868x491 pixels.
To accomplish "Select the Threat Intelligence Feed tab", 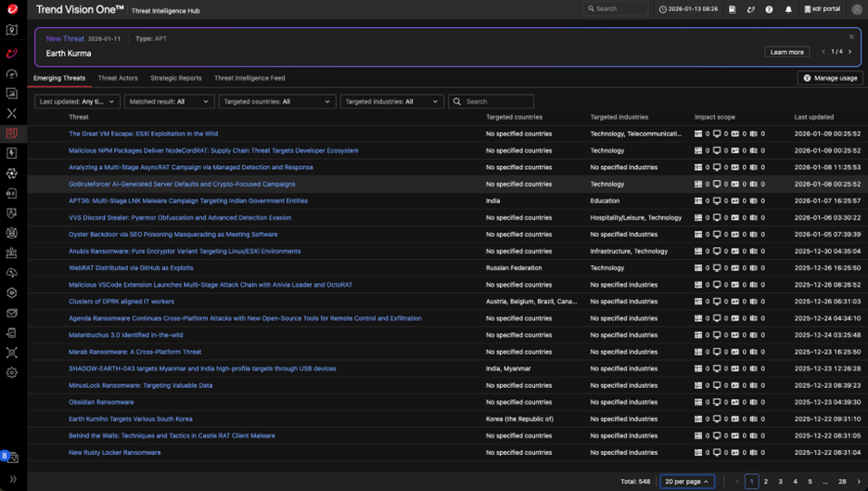I will click(249, 78).
